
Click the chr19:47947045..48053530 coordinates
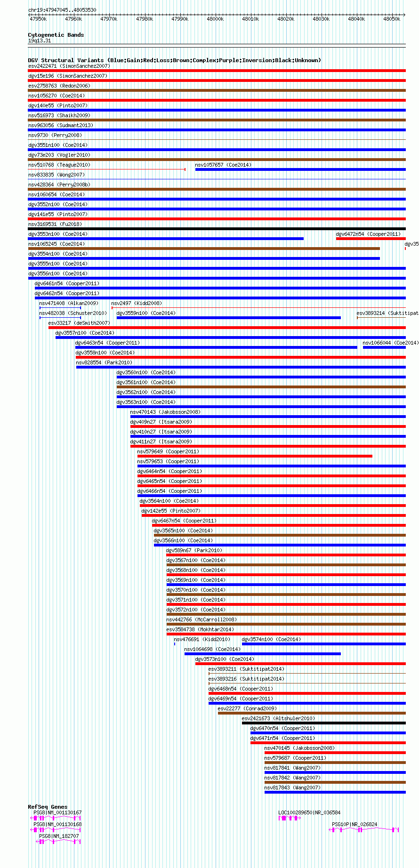click(x=63, y=10)
